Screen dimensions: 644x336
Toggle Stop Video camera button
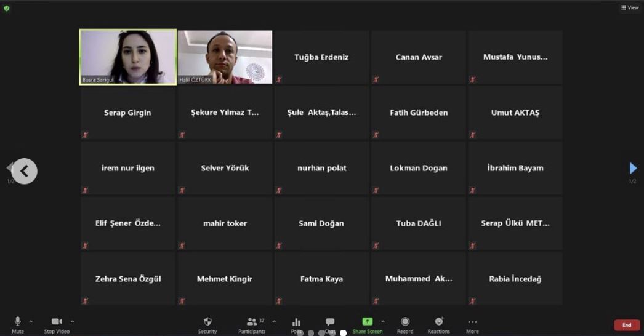point(57,322)
